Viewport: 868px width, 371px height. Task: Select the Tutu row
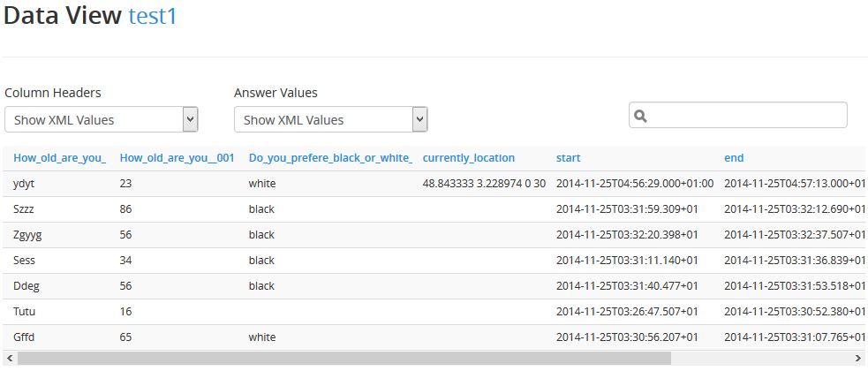point(435,312)
